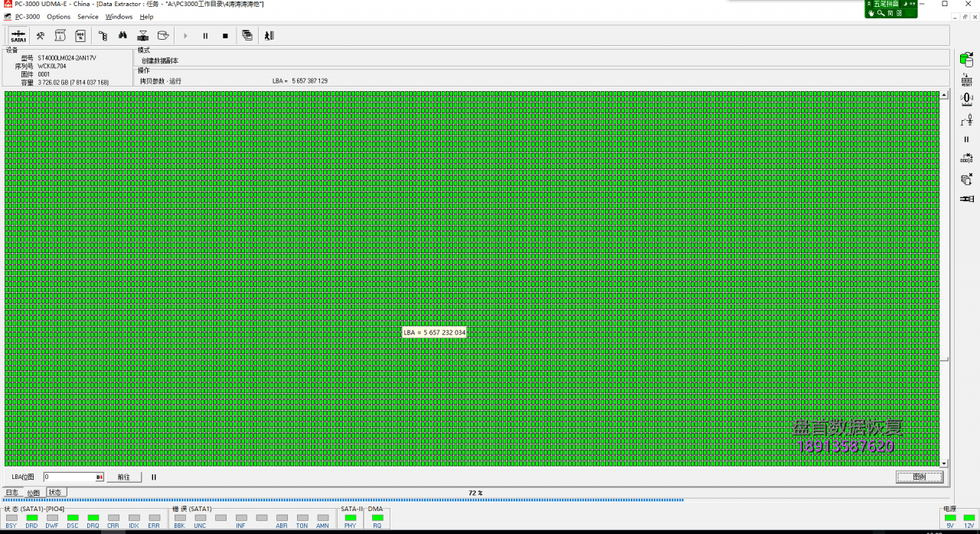Image resolution: width=980 pixels, height=534 pixels.
Task: Click the BSY status indicator
Action: pos(11,518)
